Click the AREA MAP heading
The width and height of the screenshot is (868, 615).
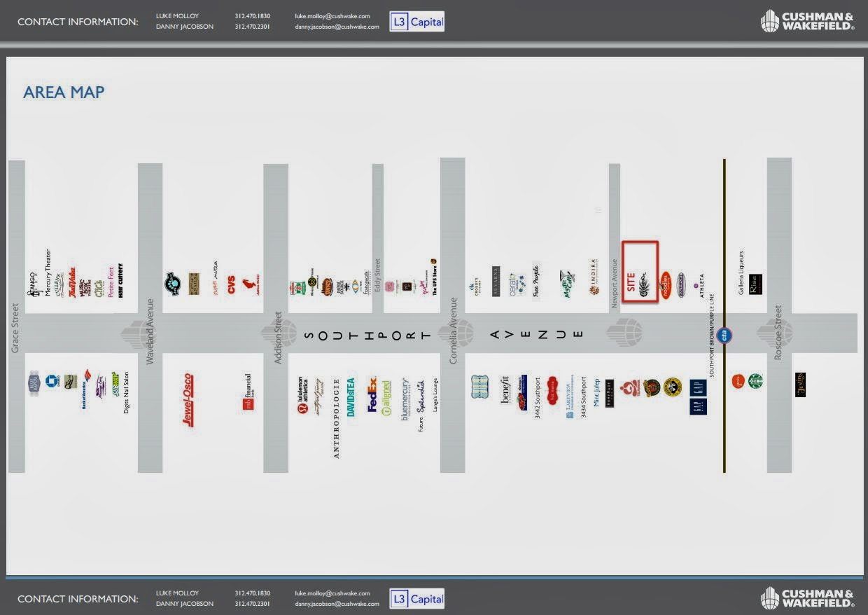point(64,92)
